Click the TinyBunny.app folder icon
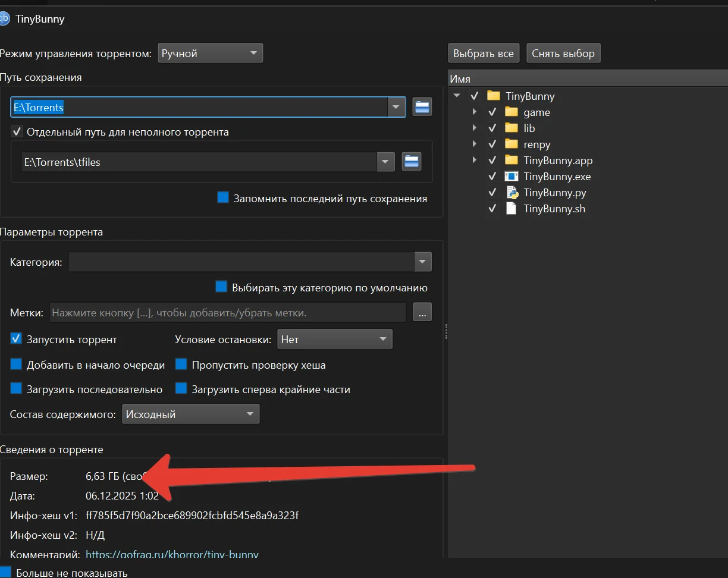 511,160
